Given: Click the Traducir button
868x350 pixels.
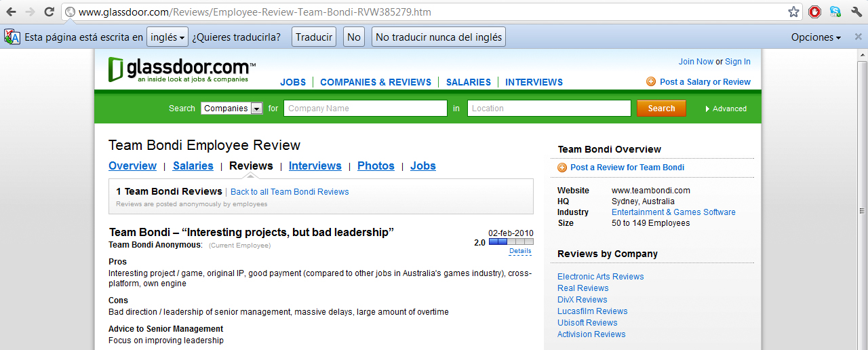Looking at the screenshot, I should [x=314, y=37].
